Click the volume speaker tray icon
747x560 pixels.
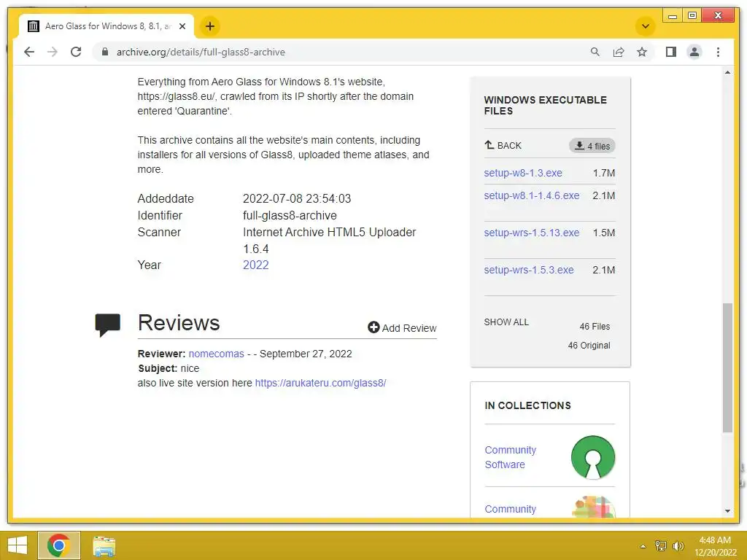(x=678, y=546)
